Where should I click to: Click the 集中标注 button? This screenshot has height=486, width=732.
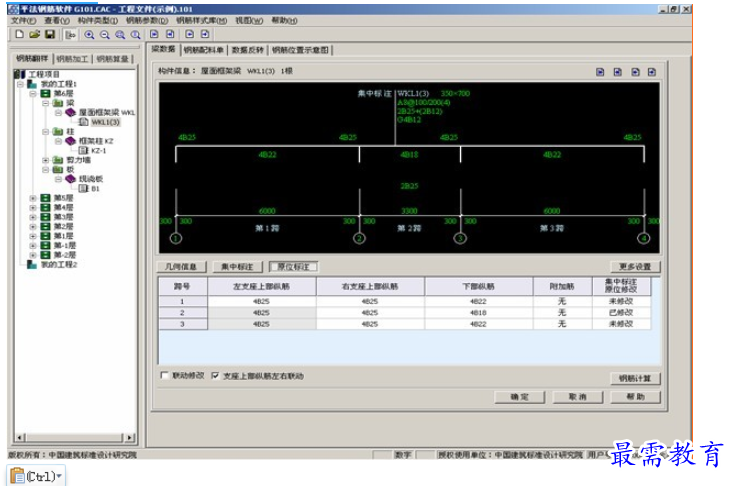tap(237, 267)
